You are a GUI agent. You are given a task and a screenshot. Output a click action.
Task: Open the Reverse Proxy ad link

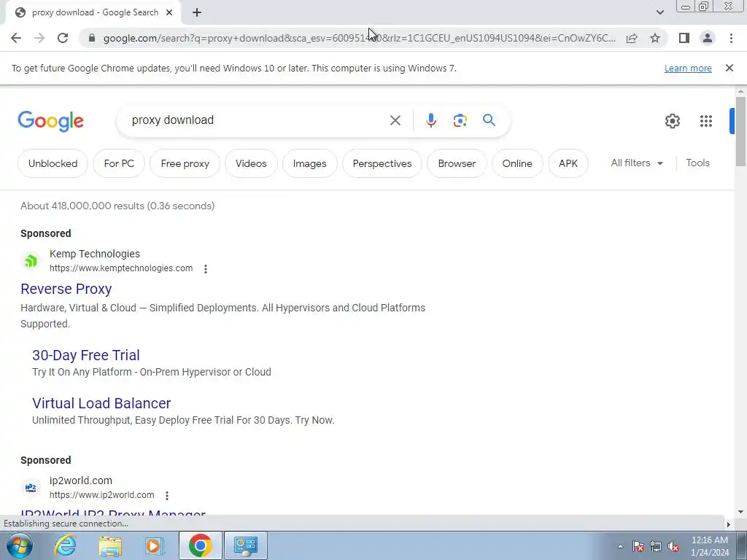coord(66,289)
